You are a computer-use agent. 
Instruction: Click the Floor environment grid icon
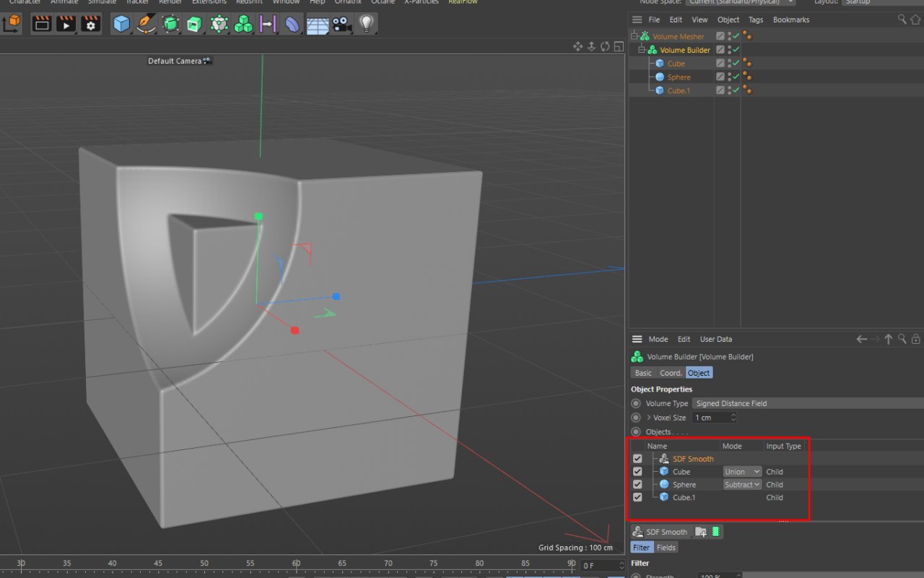[318, 24]
